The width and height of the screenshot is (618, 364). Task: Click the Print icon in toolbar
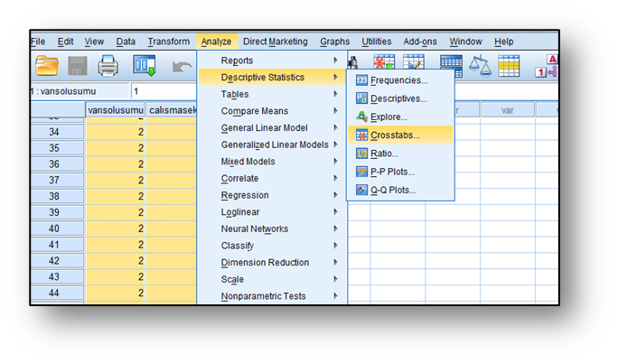coord(108,67)
